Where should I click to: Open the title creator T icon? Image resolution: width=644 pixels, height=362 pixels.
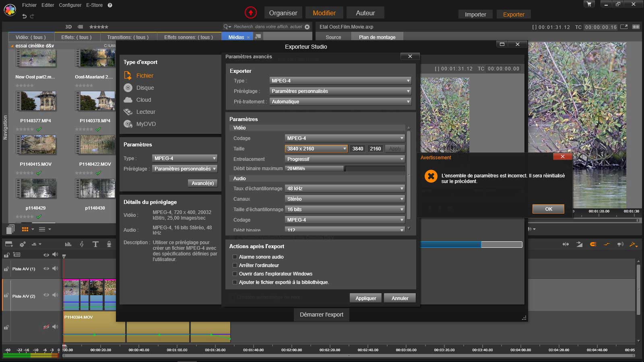[95, 244]
